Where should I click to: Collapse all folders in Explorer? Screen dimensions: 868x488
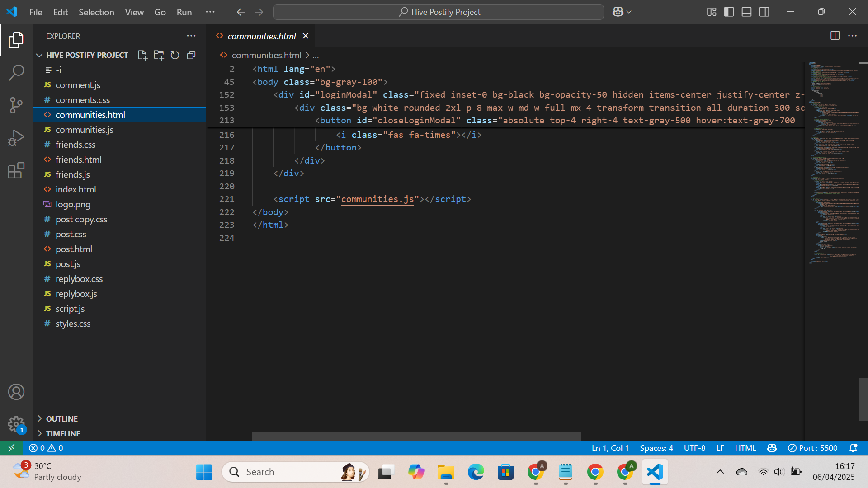pyautogui.click(x=191, y=55)
